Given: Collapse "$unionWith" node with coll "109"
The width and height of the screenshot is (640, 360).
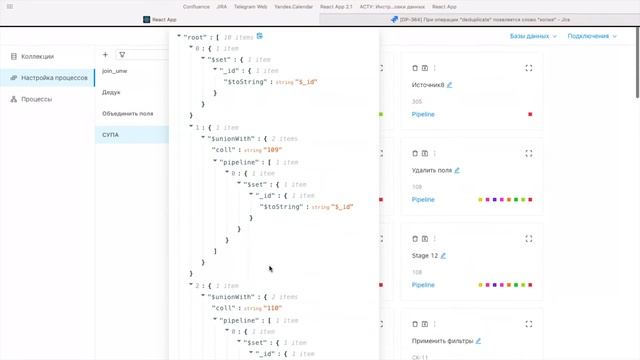Looking at the screenshot, I should coord(203,138).
